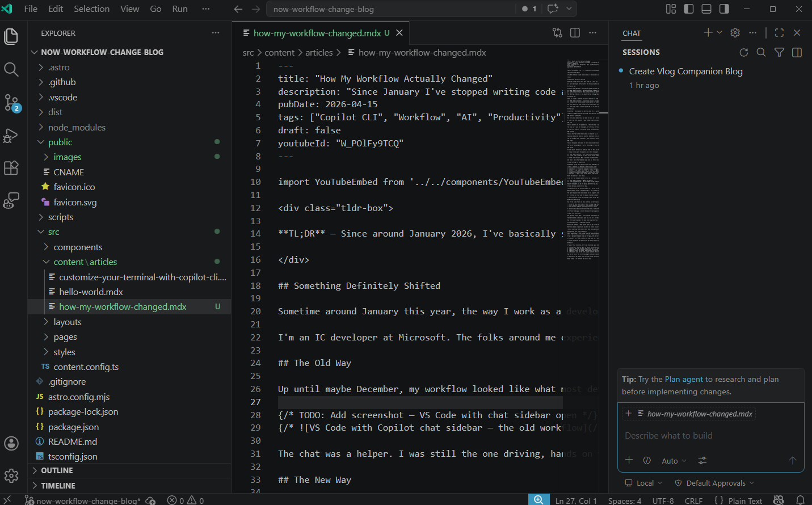
Task: Click zoom indicator in the status bar
Action: (538, 499)
